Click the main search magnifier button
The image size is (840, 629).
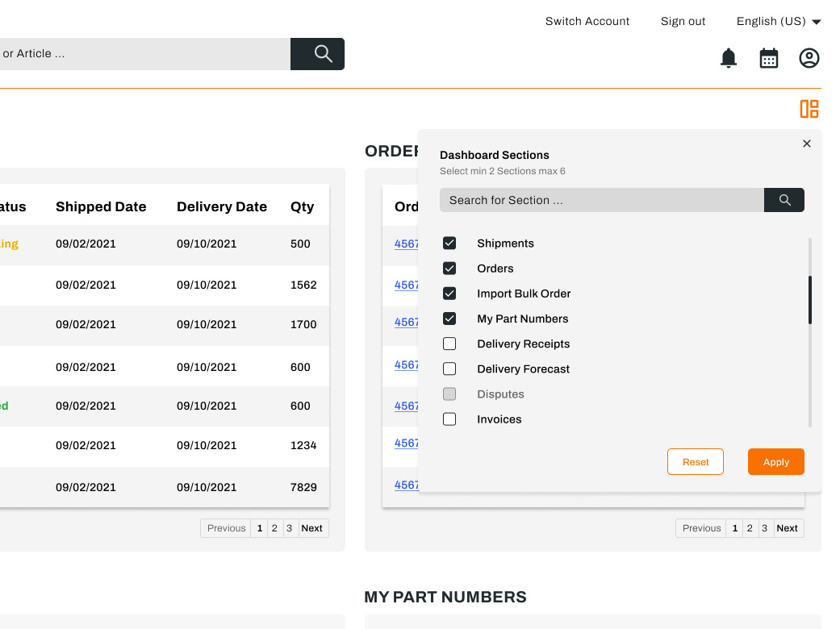317,53
